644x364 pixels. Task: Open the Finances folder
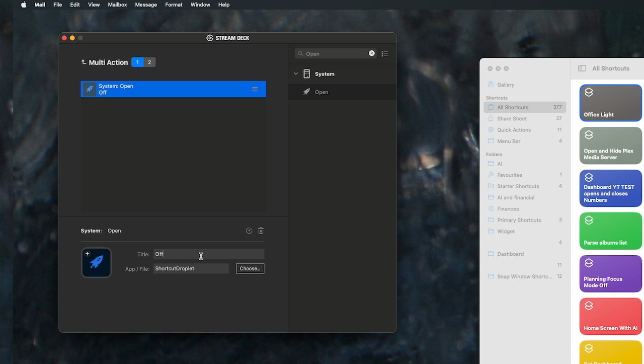coord(525,209)
